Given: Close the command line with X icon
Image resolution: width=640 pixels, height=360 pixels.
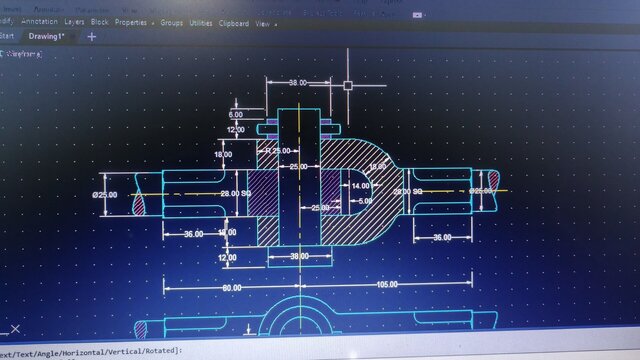Looking at the screenshot, I should pyautogui.click(x=16, y=329).
